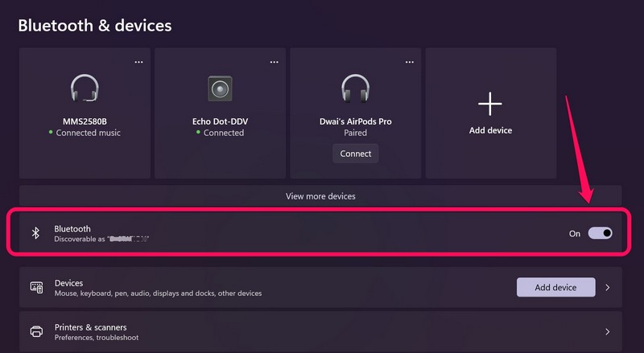Click the plus icon to add device
Viewport: 644px width, 353px height.
[x=490, y=104]
